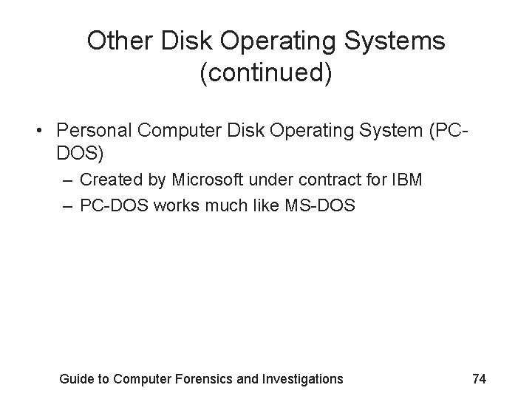This screenshot has width=532, height=399.
Task: Click the '(PC-' text ending the first line
Action: click(x=449, y=131)
